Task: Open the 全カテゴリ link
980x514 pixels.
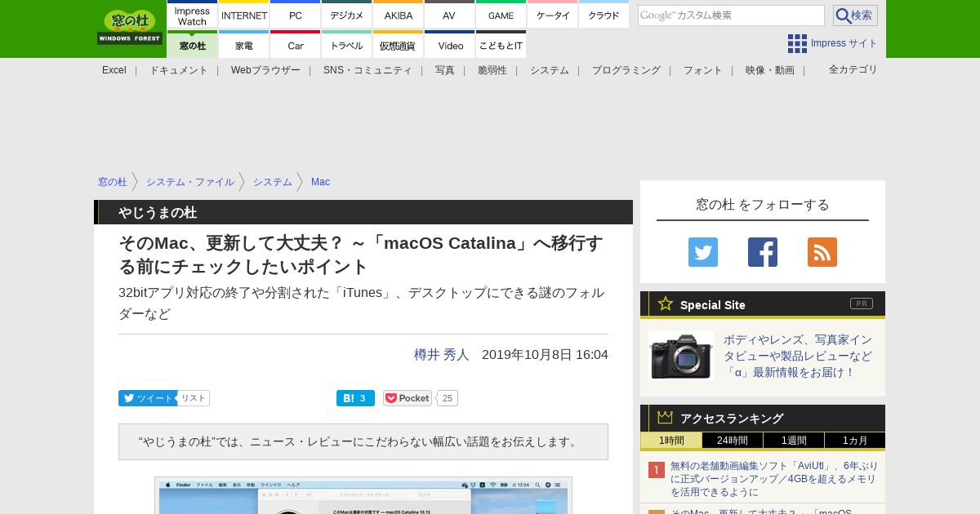Action: (x=853, y=69)
